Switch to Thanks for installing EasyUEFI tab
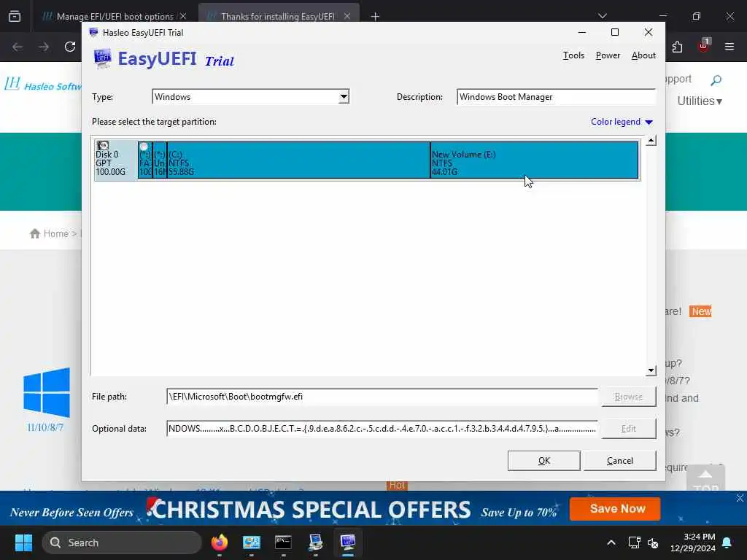Screen dimensions: 747x560 [x=278, y=16]
